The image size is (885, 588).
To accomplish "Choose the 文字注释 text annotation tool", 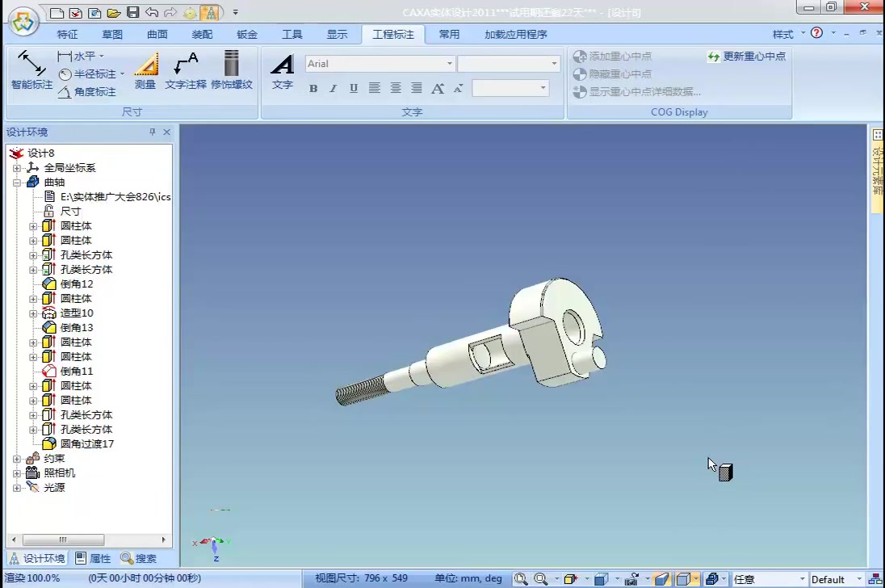I will tap(186, 70).
